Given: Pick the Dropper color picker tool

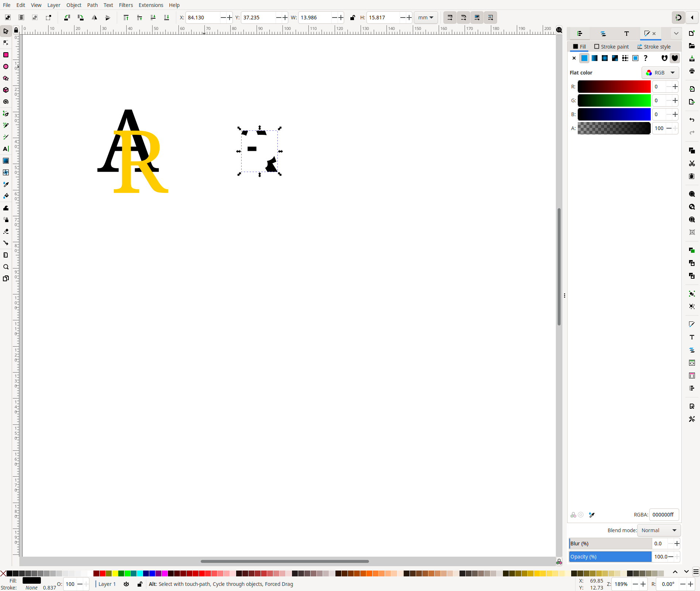Looking at the screenshot, I should click(x=6, y=184).
